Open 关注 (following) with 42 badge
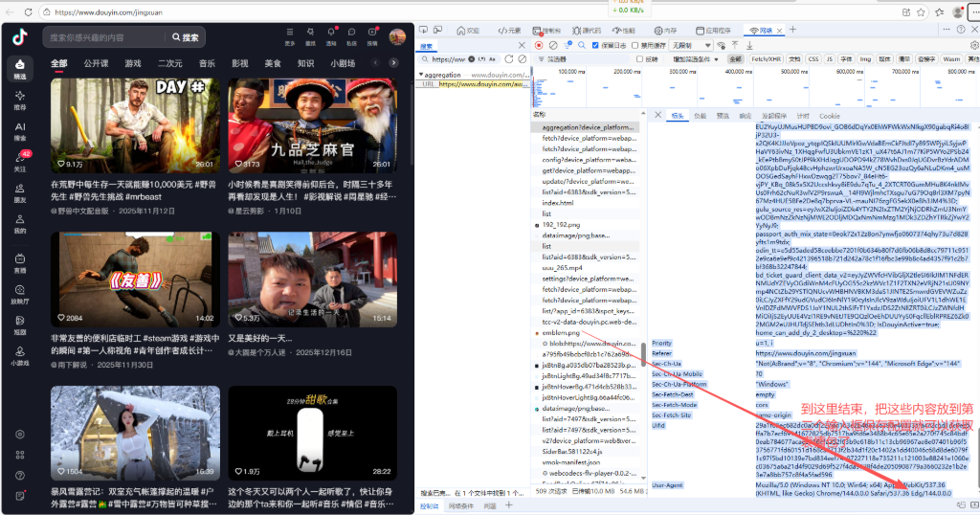Screen dimensions: 980x515 (x=20, y=162)
